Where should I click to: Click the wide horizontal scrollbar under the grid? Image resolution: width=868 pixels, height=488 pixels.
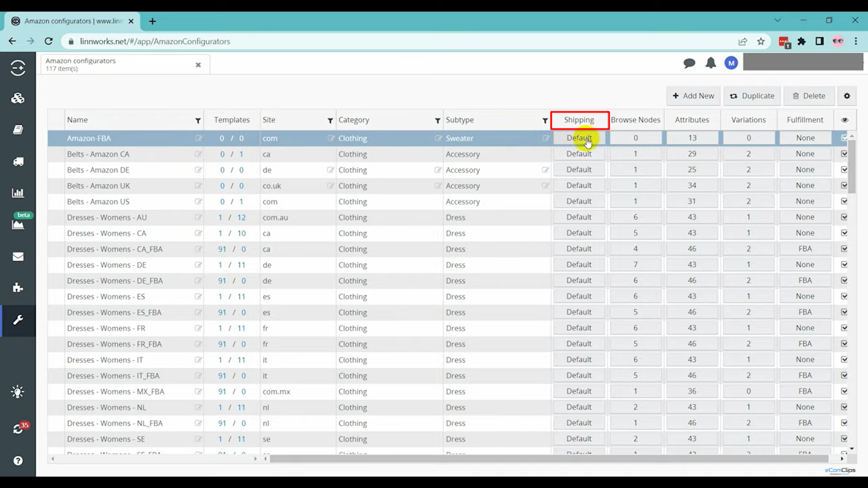550,459
